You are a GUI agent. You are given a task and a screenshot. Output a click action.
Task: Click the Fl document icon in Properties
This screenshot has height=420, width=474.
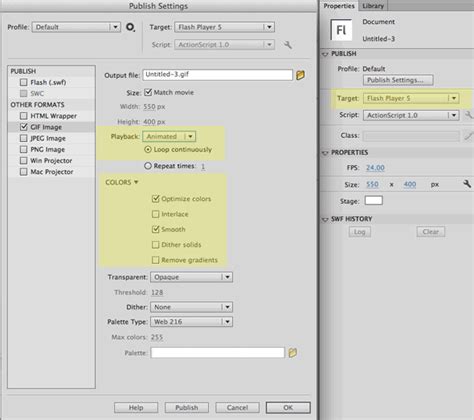point(341,30)
